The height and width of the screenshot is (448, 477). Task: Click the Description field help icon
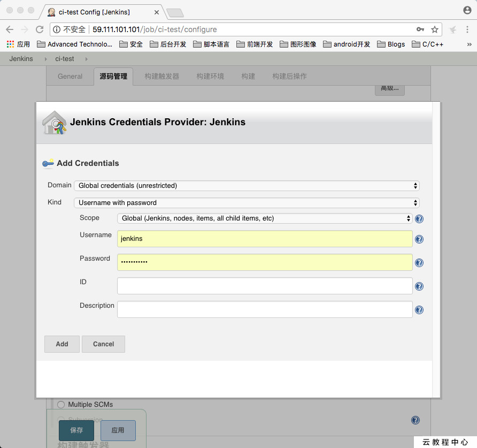(419, 309)
